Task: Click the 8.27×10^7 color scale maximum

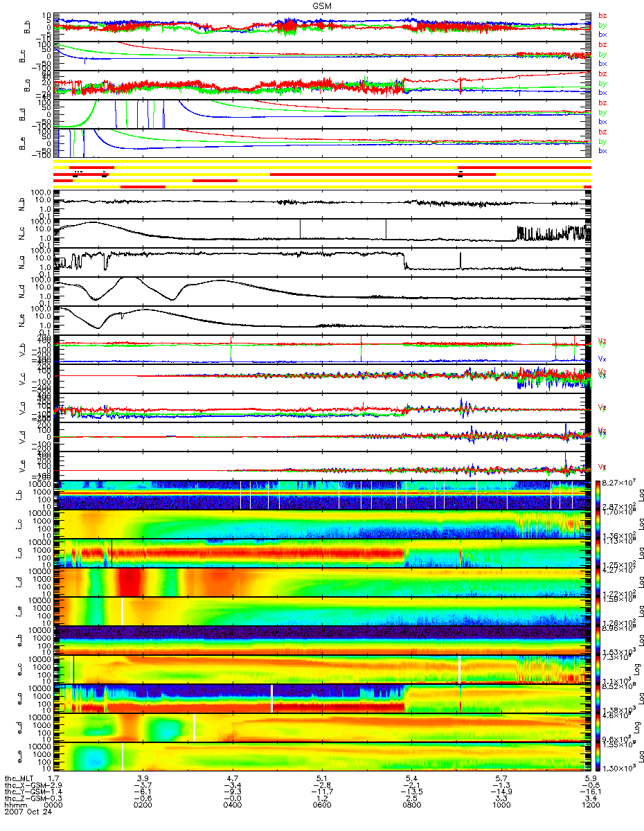Action: coord(620,482)
